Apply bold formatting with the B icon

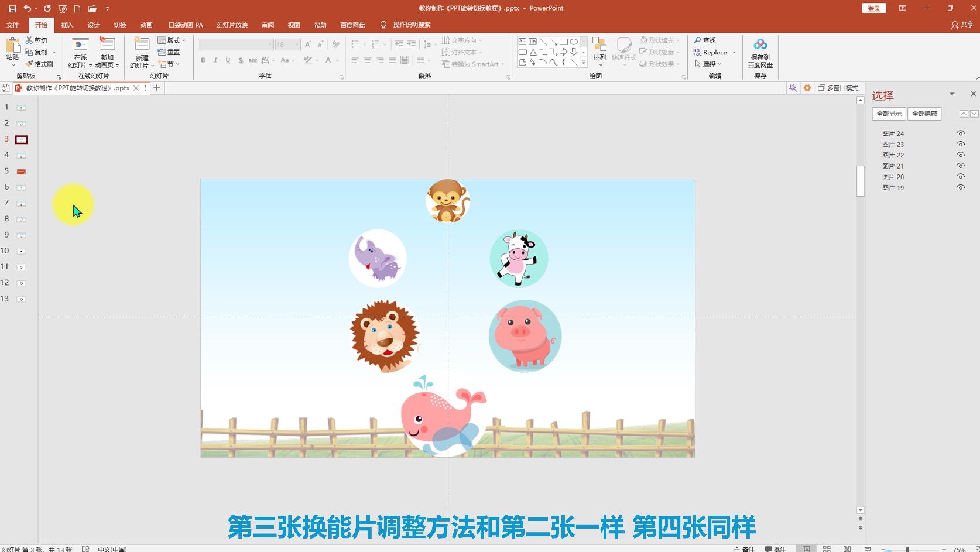[x=203, y=60]
